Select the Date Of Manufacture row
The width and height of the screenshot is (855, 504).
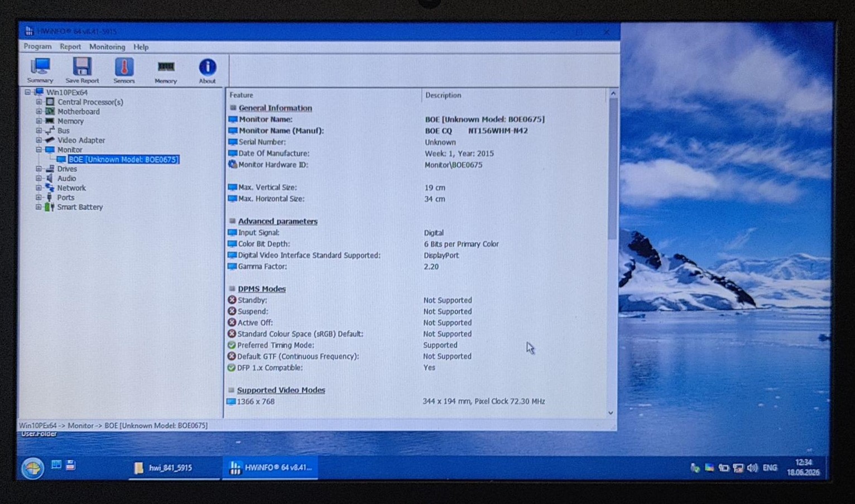click(x=416, y=153)
